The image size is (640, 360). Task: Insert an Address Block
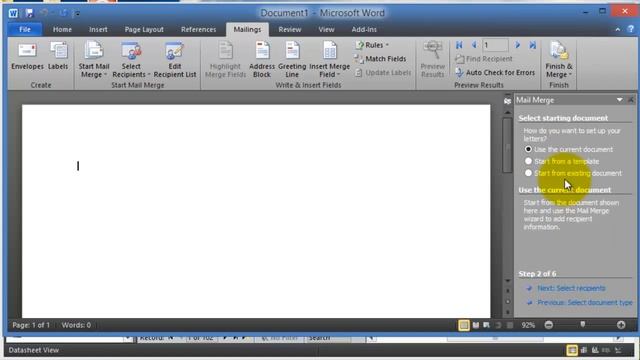(x=262, y=60)
